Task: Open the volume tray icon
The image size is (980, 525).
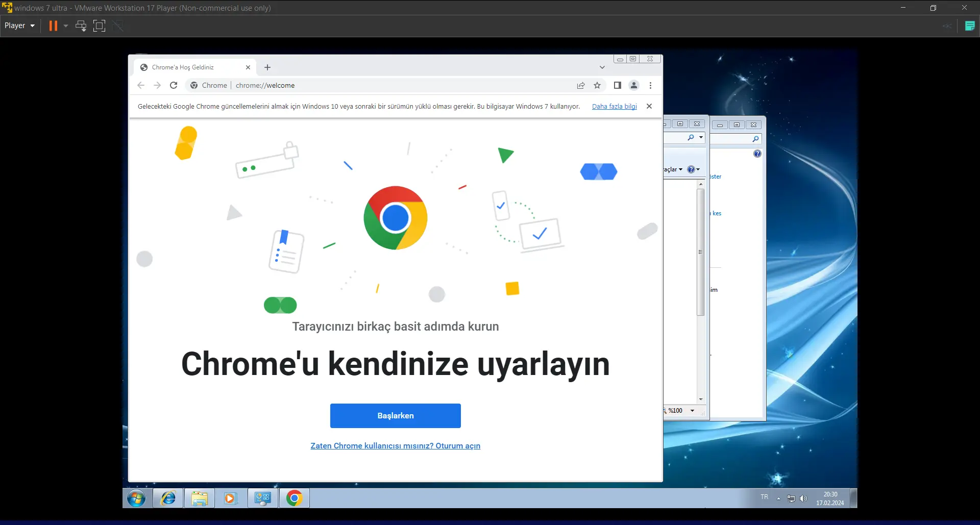Action: 803,498
